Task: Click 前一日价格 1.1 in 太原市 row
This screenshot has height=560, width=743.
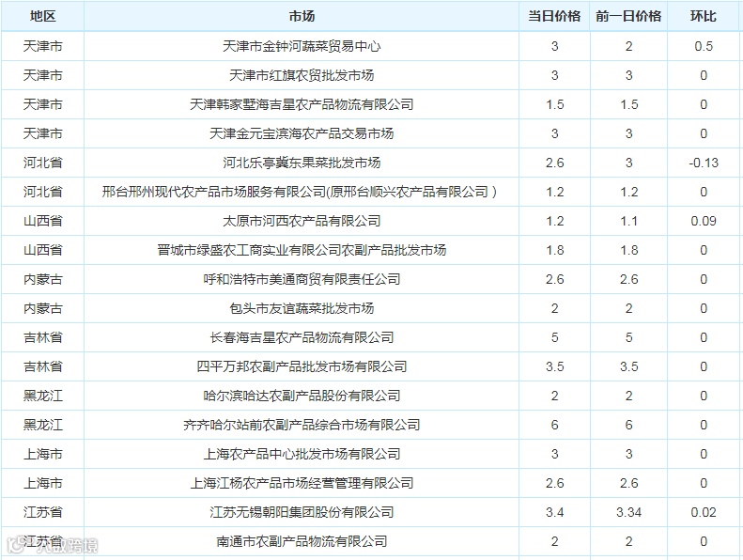Action: pyautogui.click(x=628, y=221)
